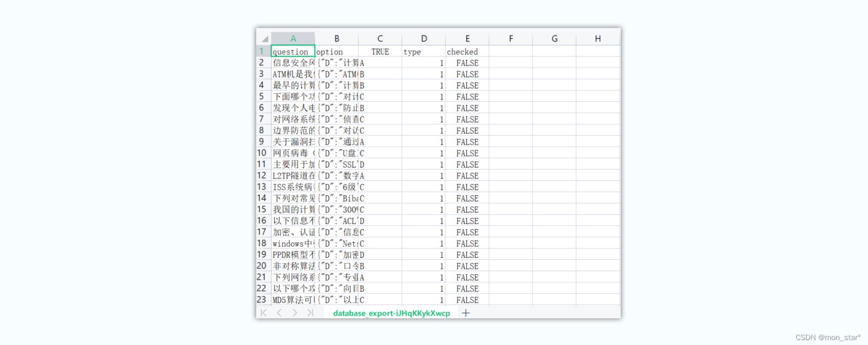Jump to last sheet navigation arrow
This screenshot has width=868, height=345.
pos(310,313)
